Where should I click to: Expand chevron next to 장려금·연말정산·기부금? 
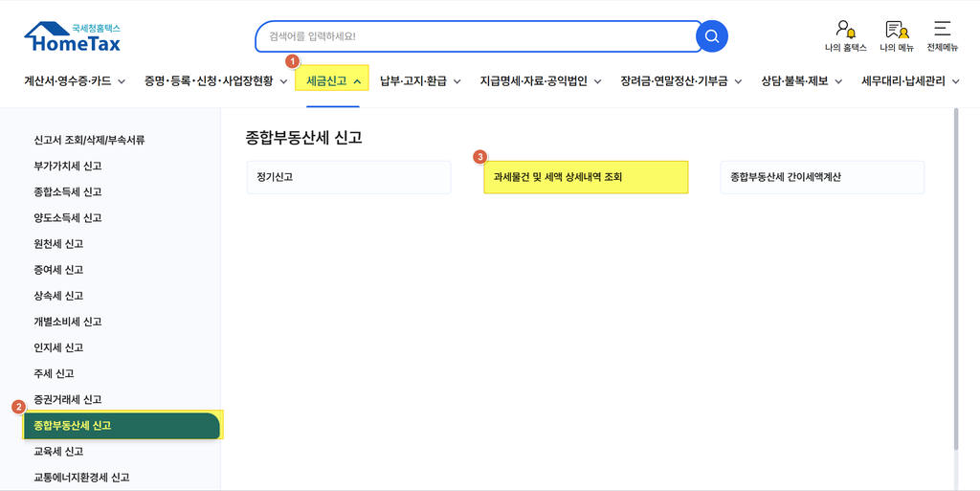(738, 82)
